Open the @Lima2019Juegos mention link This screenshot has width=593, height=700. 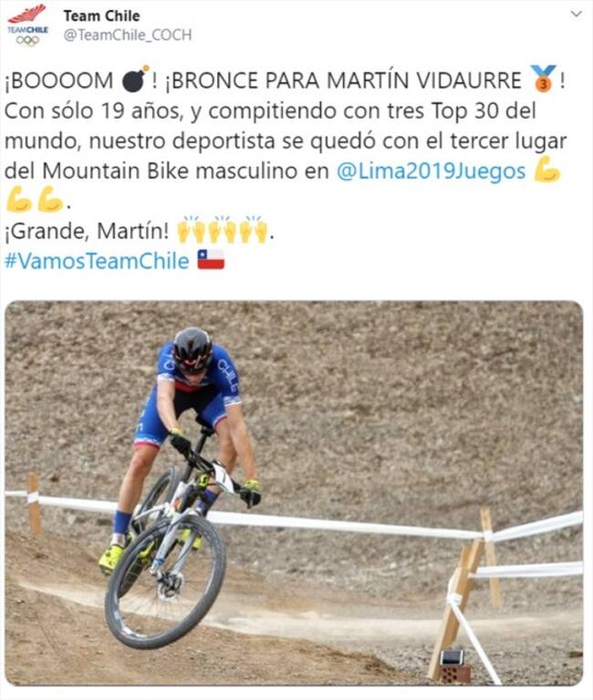(x=431, y=171)
